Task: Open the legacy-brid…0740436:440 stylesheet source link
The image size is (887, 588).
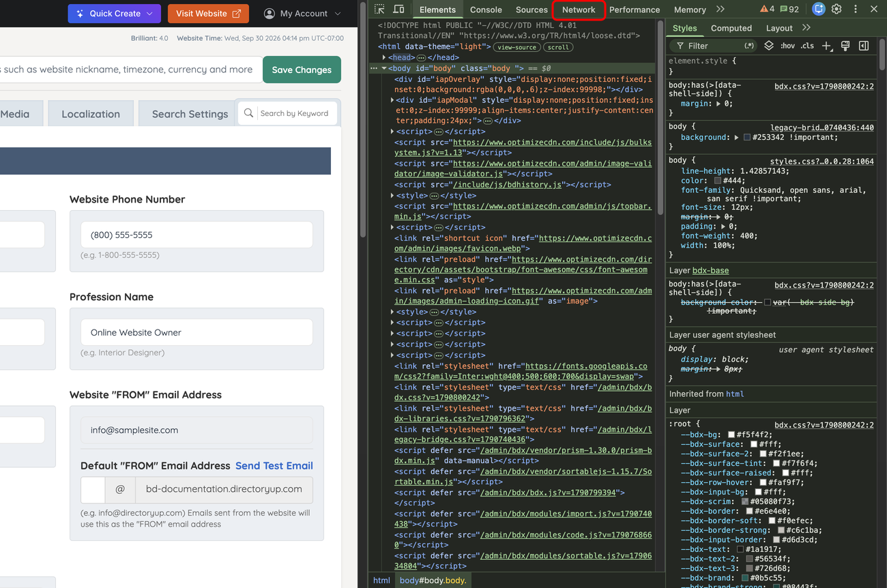Action: coord(822,127)
